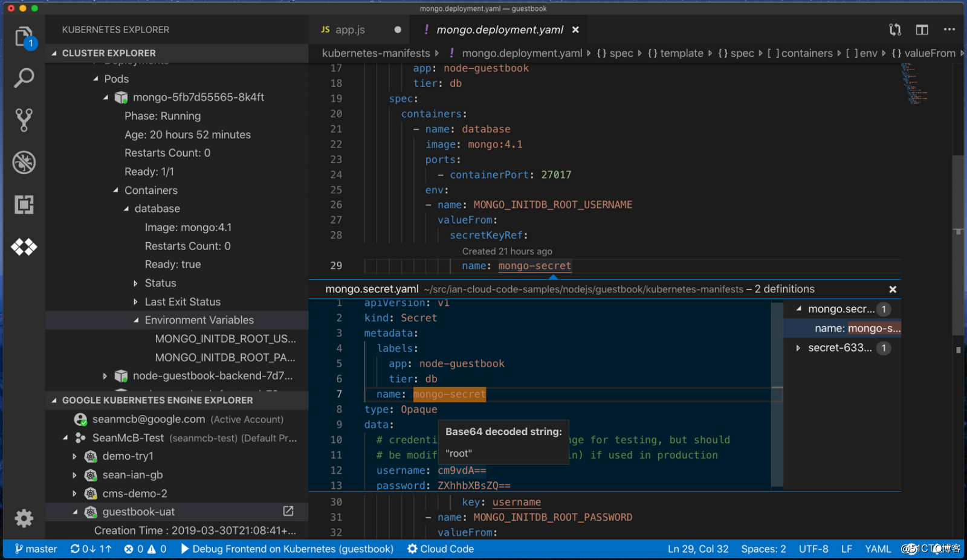Start Debug Frontend on Kubernetes (guestbook)
The image size is (967, 560).
pyautogui.click(x=287, y=549)
